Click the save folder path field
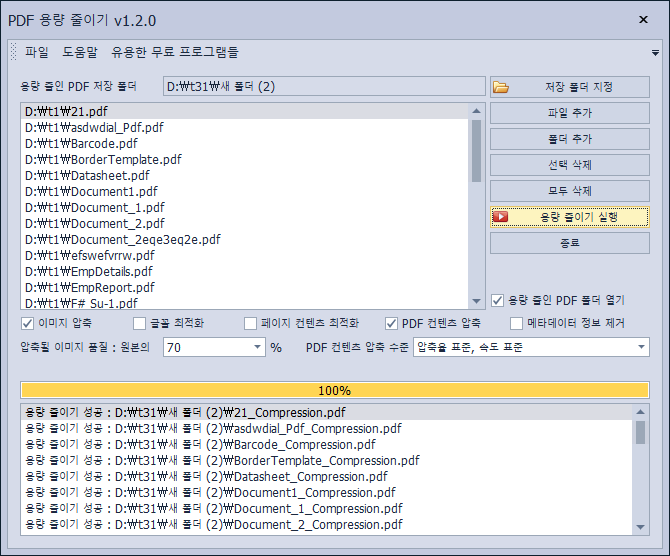Screen dimensions: 670x556 (x=324, y=87)
